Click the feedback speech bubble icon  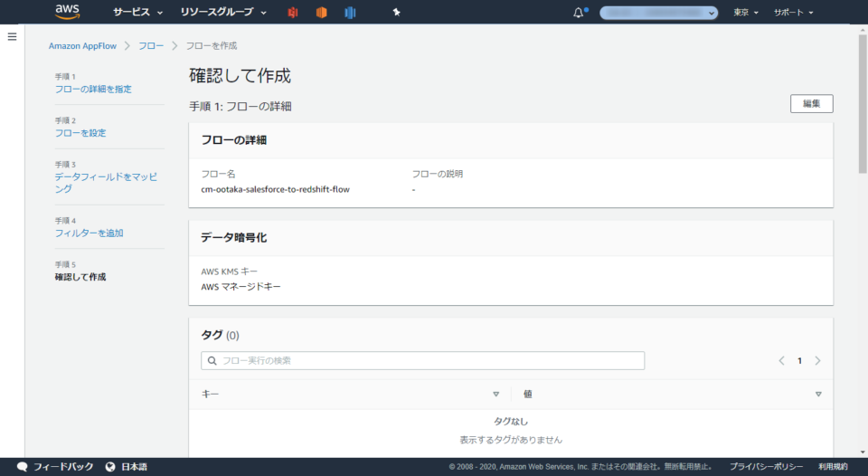22,467
